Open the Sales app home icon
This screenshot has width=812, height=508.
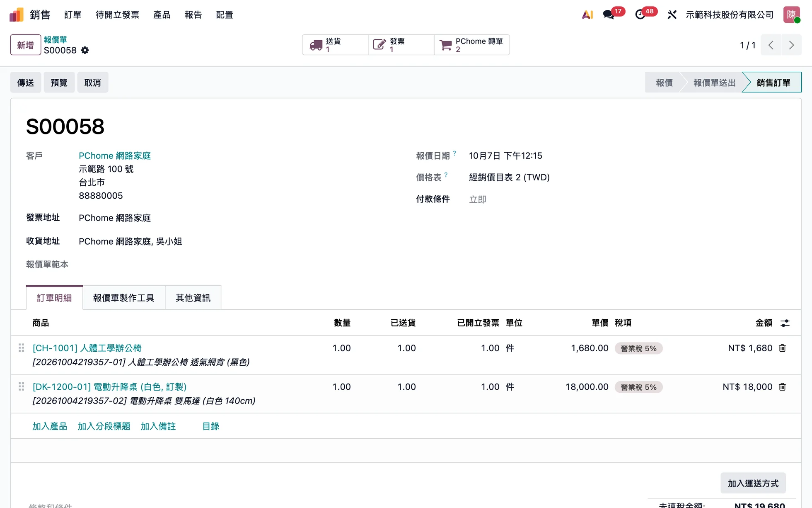tap(17, 15)
